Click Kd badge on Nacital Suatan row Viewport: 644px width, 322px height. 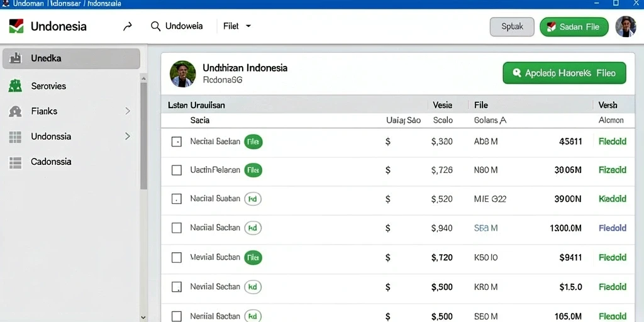point(253,199)
